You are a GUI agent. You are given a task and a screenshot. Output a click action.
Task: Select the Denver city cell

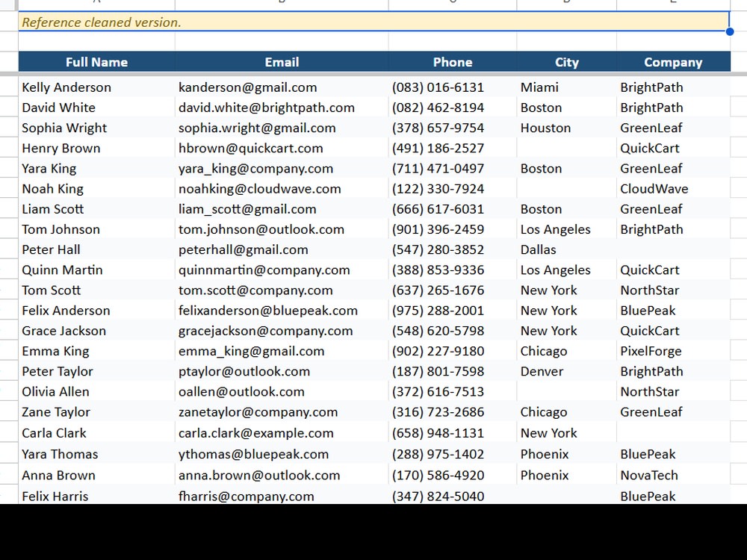tap(566, 371)
